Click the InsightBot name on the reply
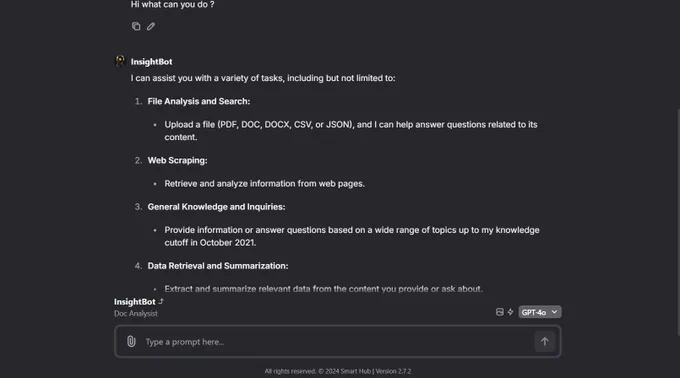The image size is (680, 378). coord(151,62)
